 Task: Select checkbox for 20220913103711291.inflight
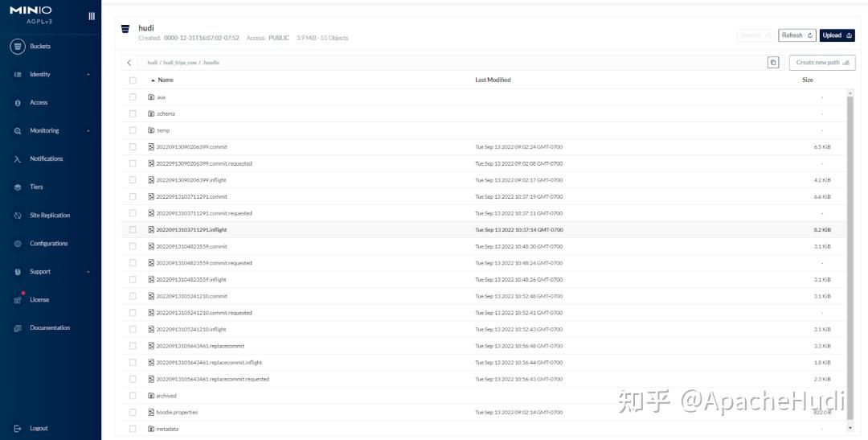[133, 229]
